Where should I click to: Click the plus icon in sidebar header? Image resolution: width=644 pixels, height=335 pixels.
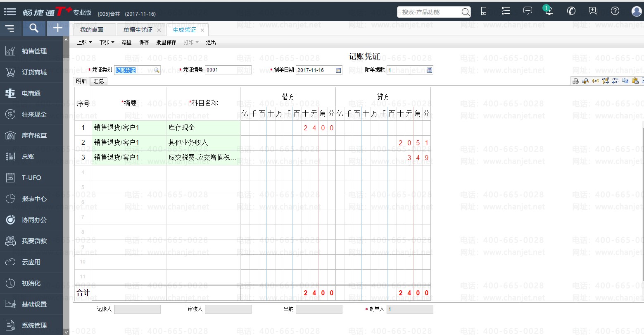58,28
